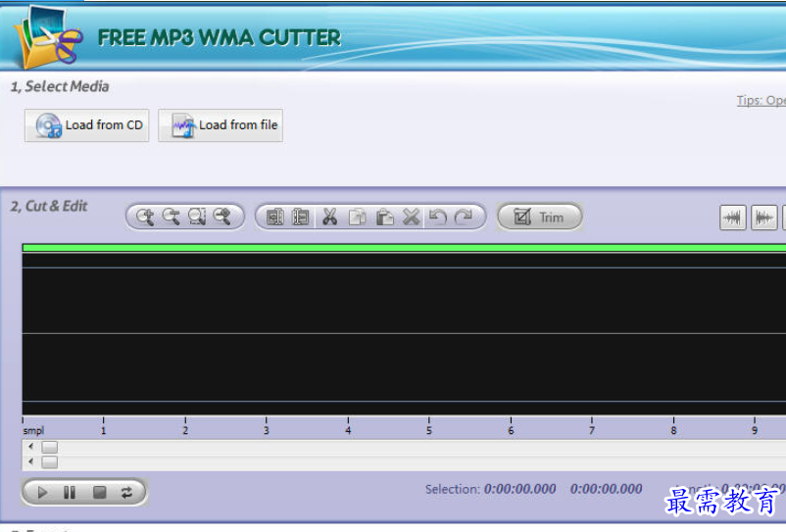Open Load from CD
The width and height of the screenshot is (786, 532).
[x=87, y=125]
